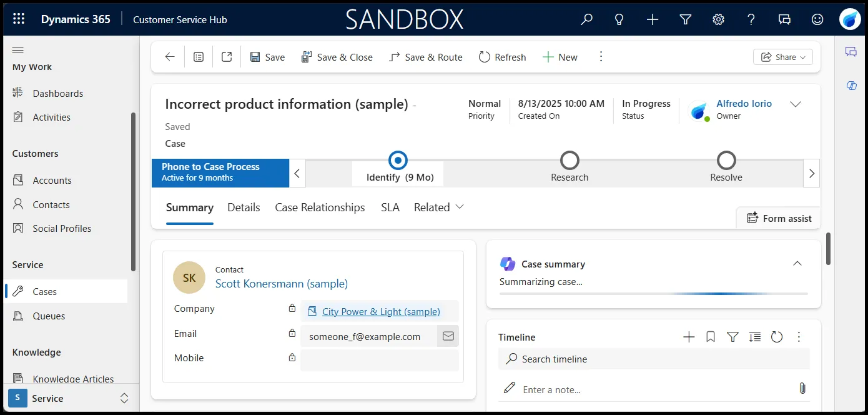Open the Alfredo Iorio owner link

pos(744,104)
